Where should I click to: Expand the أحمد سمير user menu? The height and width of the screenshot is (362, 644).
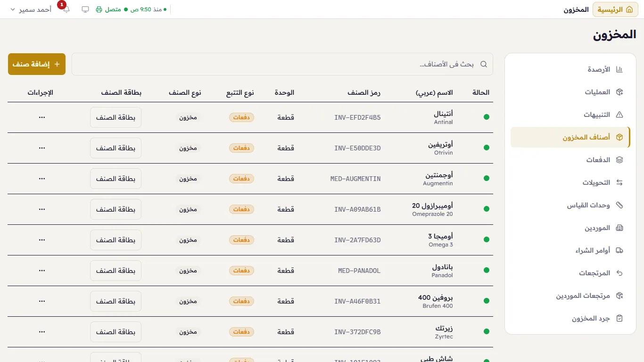[31, 9]
